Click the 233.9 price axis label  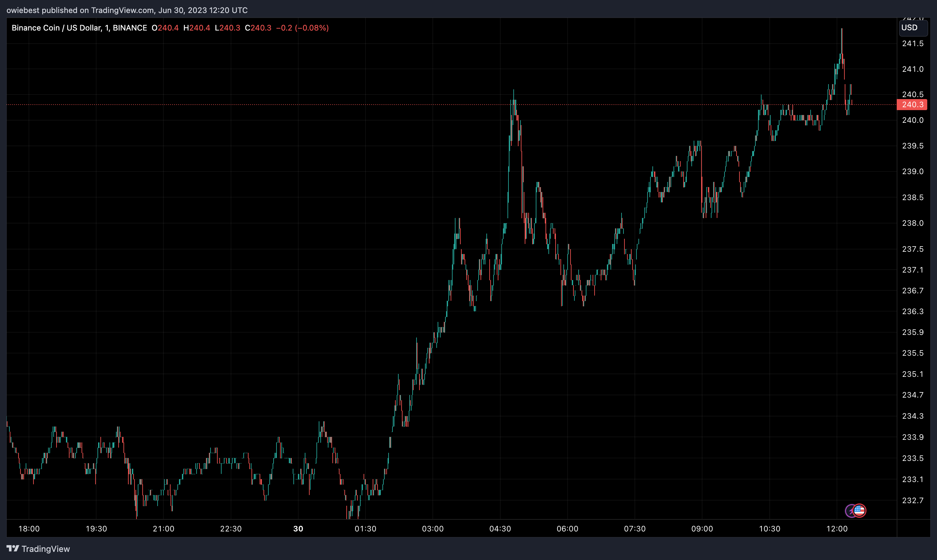[913, 437]
